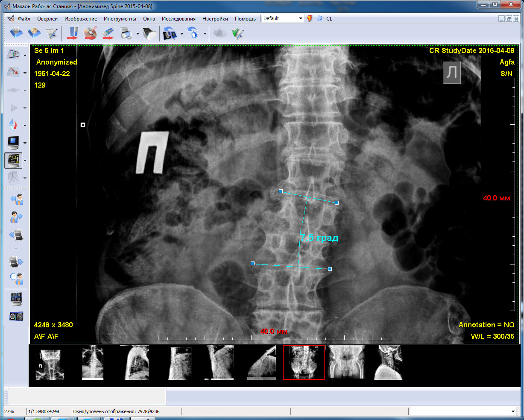
Task: Click the upper-left handle of the angle line
Action: coord(281,191)
